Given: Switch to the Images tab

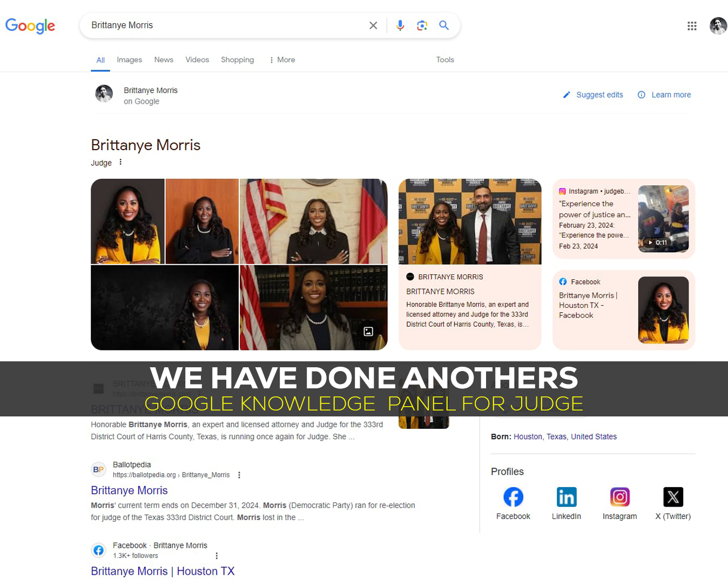Looking at the screenshot, I should [130, 60].
